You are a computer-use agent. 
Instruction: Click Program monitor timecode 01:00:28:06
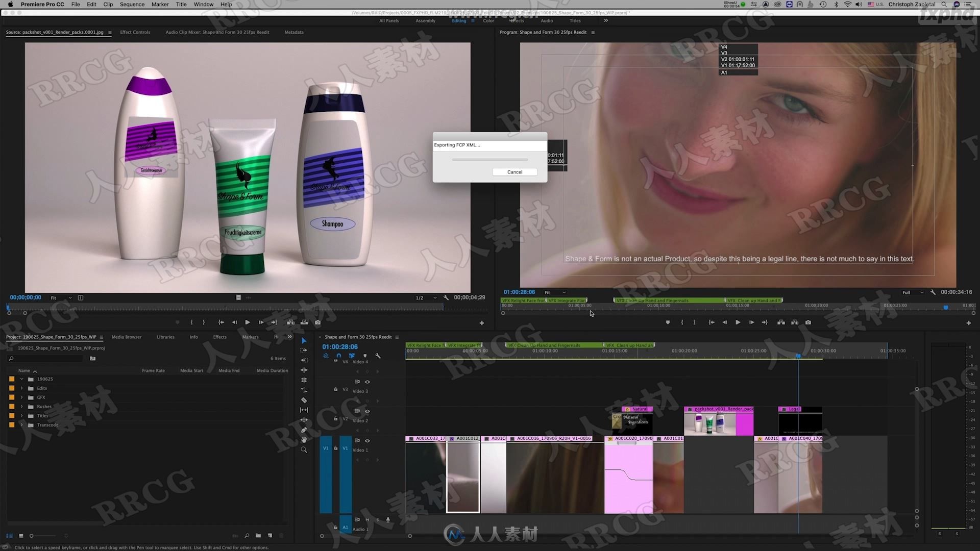(519, 292)
